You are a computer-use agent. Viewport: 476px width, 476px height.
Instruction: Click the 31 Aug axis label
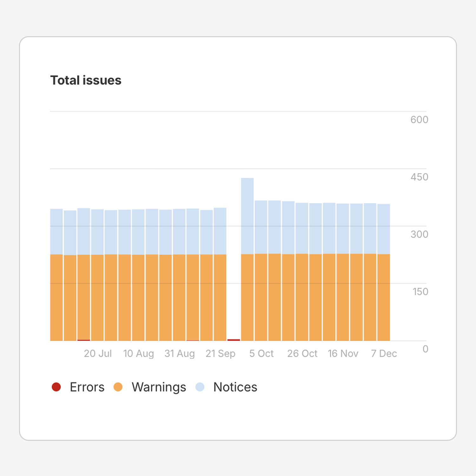(x=180, y=353)
